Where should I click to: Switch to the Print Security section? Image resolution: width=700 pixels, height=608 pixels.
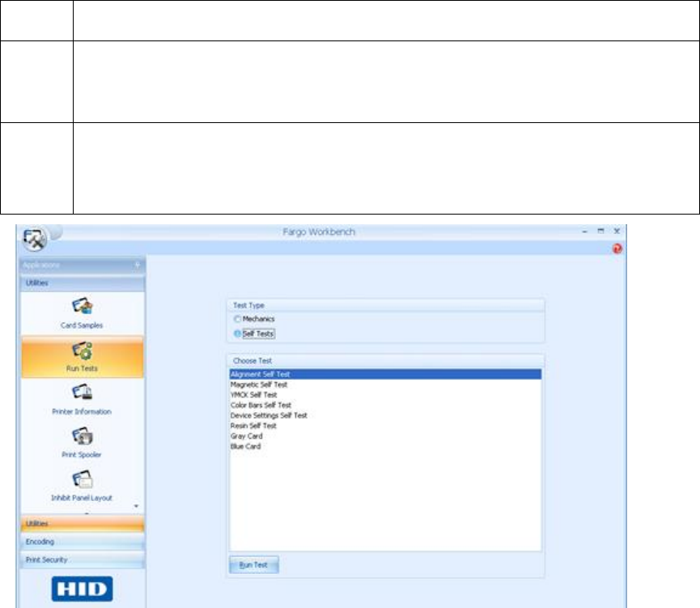[83, 559]
